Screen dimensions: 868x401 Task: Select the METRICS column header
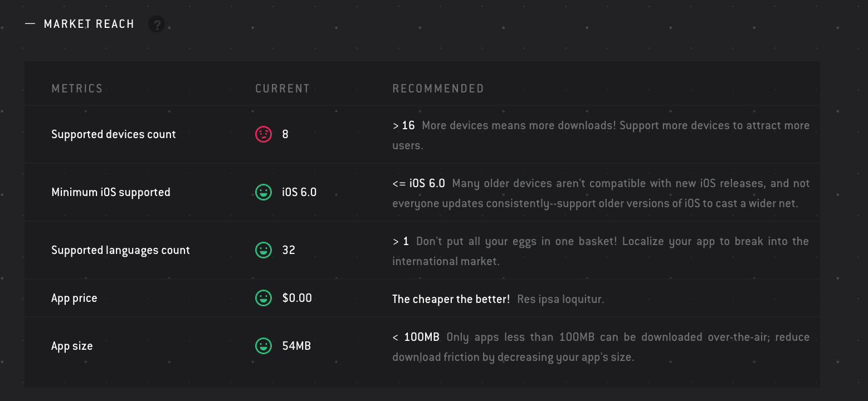tap(77, 89)
